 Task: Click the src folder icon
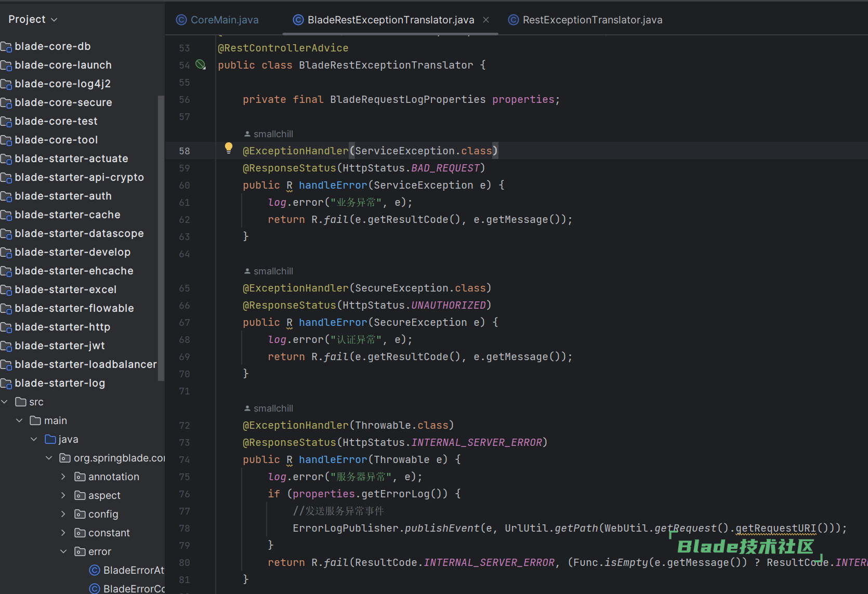[x=21, y=402]
